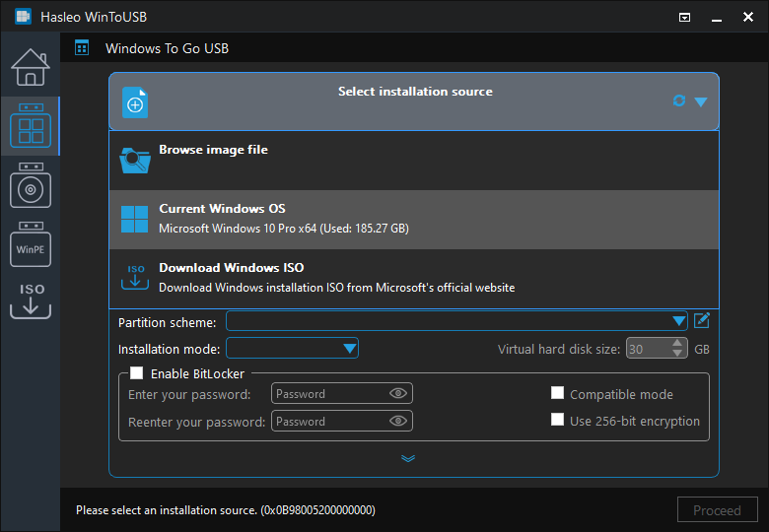769x532 pixels.
Task: Increase virtual hard disk size with up arrow
Action: point(677,344)
